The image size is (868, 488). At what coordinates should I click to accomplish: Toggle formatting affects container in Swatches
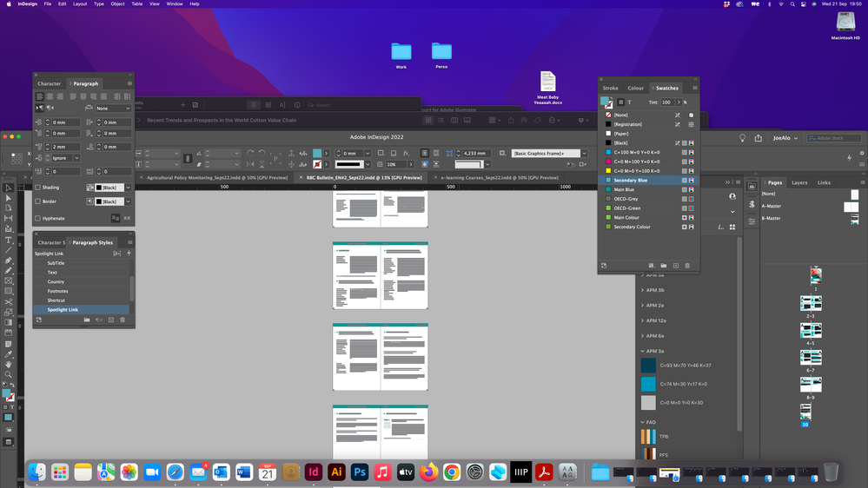pos(621,102)
